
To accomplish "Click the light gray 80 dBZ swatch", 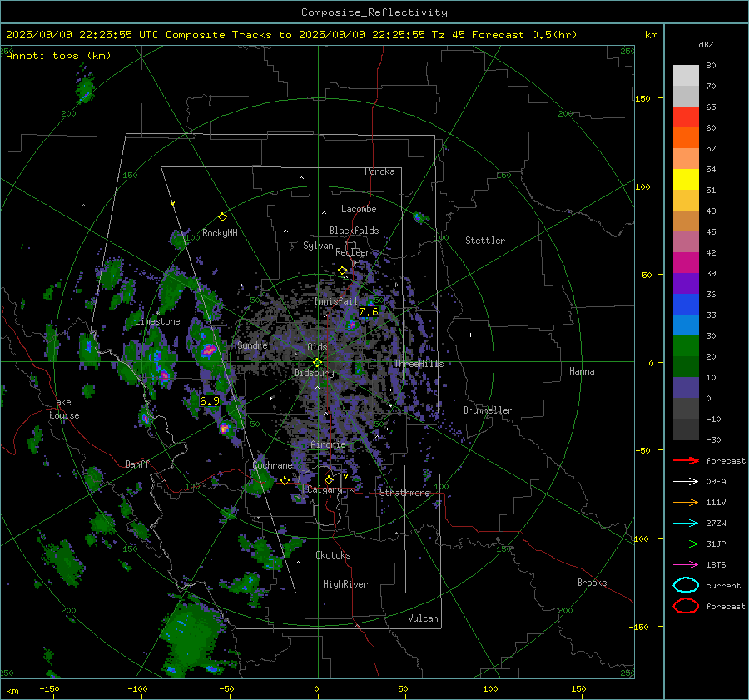I will (686, 76).
